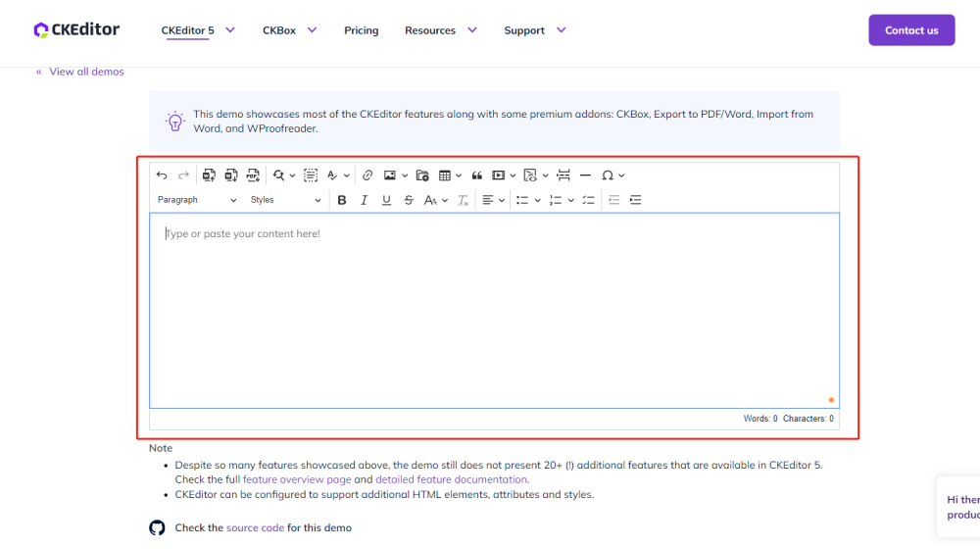Screen dimensions: 980x549
Task: Expand the media embed arrow
Action: coord(513,175)
